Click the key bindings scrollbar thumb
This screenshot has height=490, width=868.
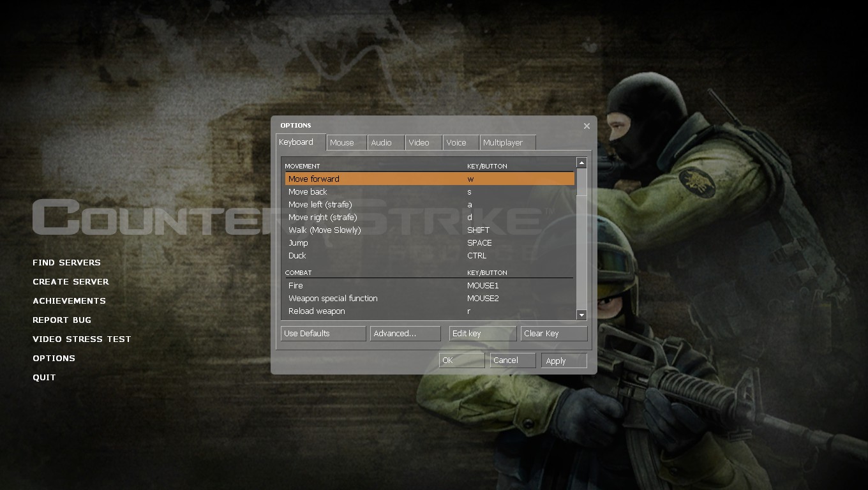581,183
